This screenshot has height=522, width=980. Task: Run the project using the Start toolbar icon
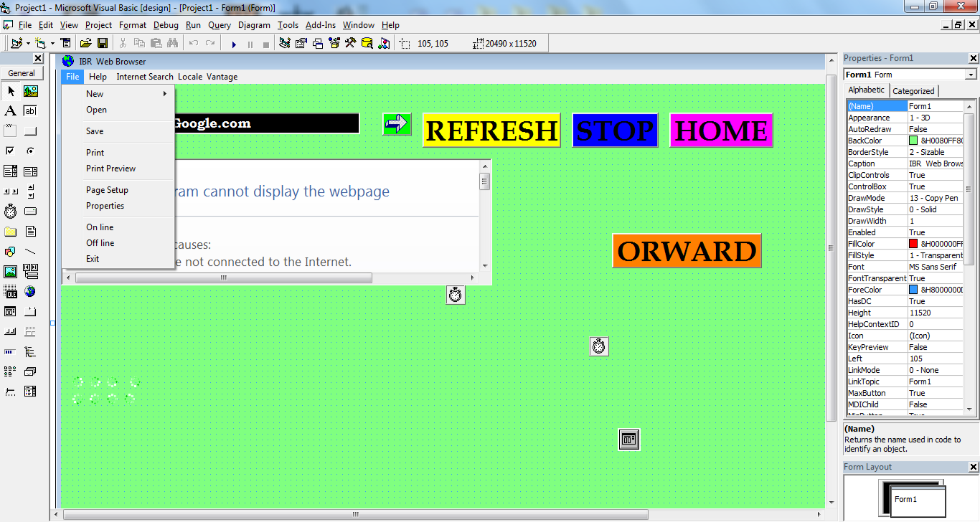pyautogui.click(x=235, y=43)
